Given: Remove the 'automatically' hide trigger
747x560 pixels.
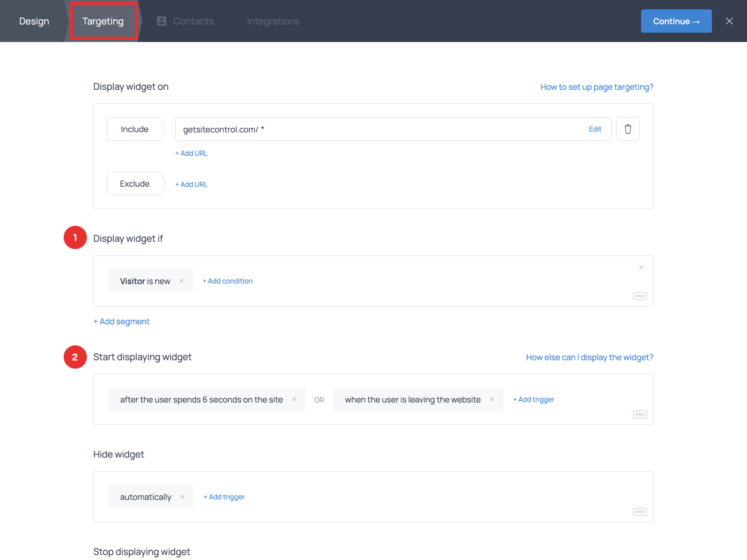Looking at the screenshot, I should coord(182,497).
